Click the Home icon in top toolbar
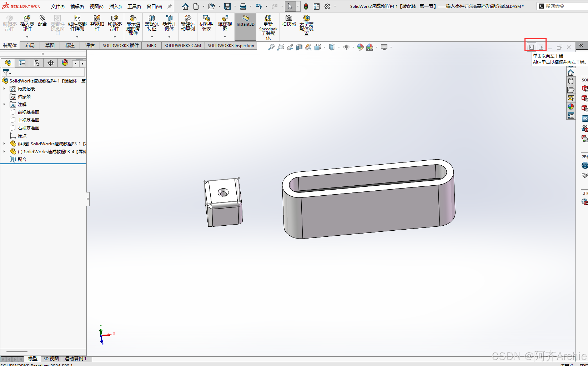This screenshot has width=588, height=366. click(185, 6)
